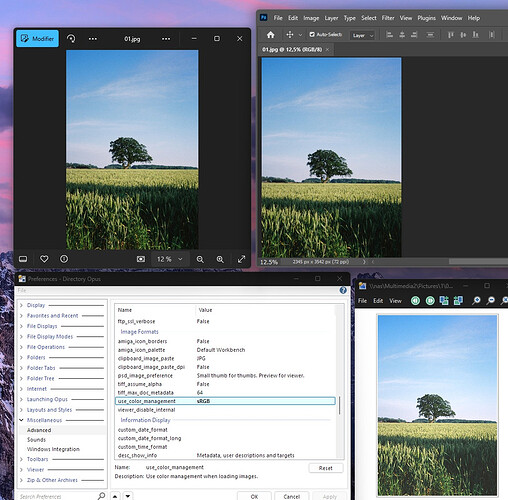
Task: Open the View menu in Opus viewer
Action: [x=395, y=301]
